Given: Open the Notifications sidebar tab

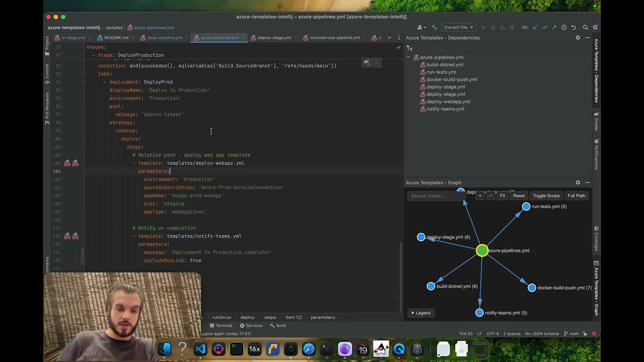Looking at the screenshot, I should (x=596, y=154).
